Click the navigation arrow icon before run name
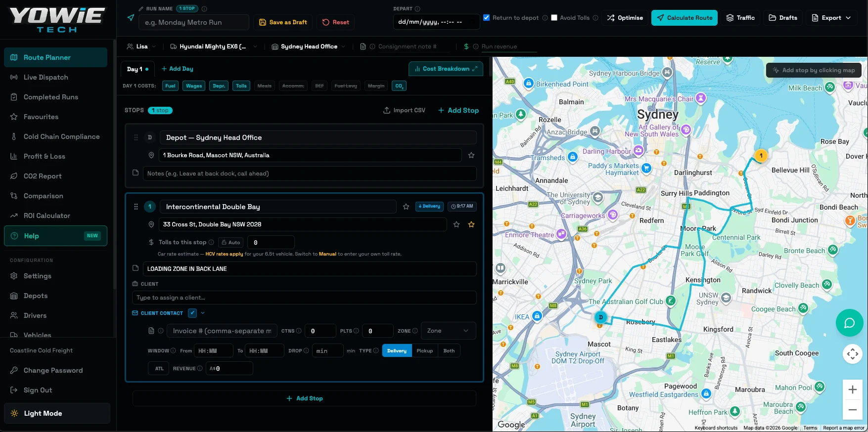 131,18
